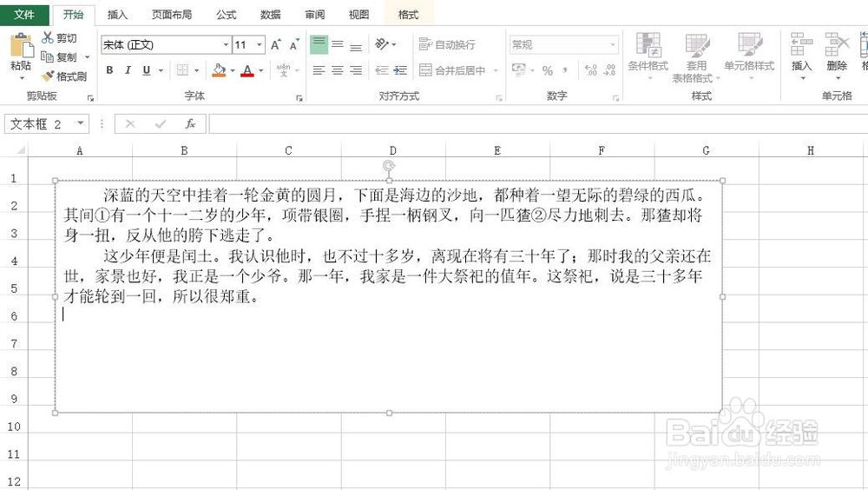Switch to Data (数据) tab
This screenshot has height=490, width=868.
270,15
